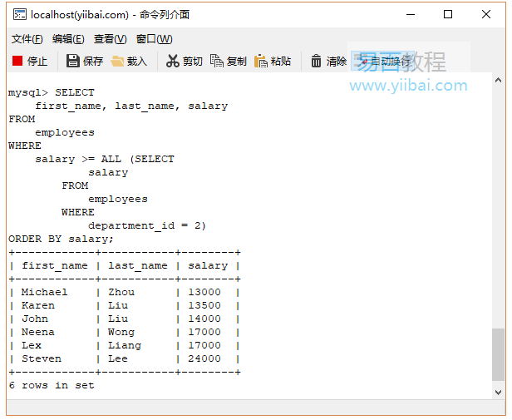Maximize the command line window

pyautogui.click(x=448, y=14)
